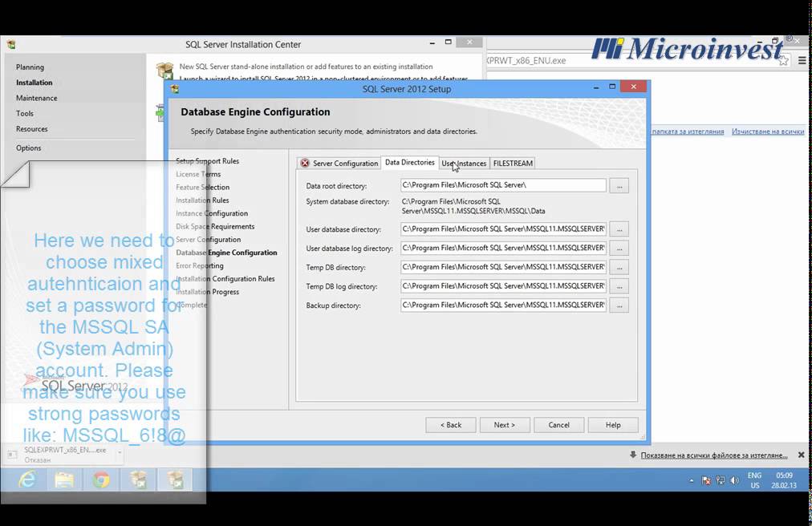
Task: Click the Installation Center title bar icon
Action: pyautogui.click(x=11, y=45)
